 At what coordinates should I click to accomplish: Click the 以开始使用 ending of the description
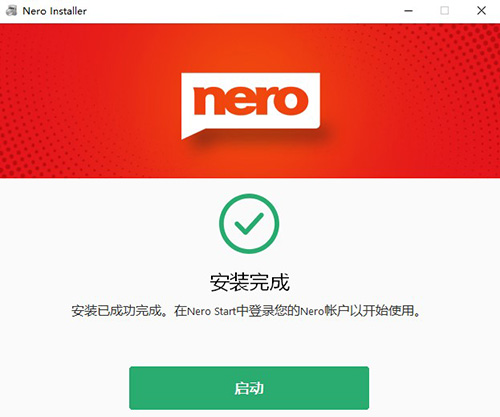point(385,311)
